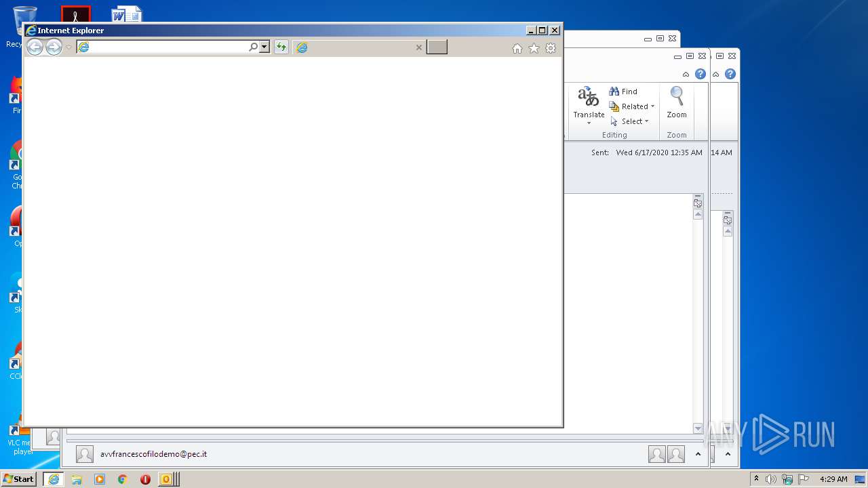Open Favorites star in Internet Explorer
The image size is (868, 488).
point(534,48)
